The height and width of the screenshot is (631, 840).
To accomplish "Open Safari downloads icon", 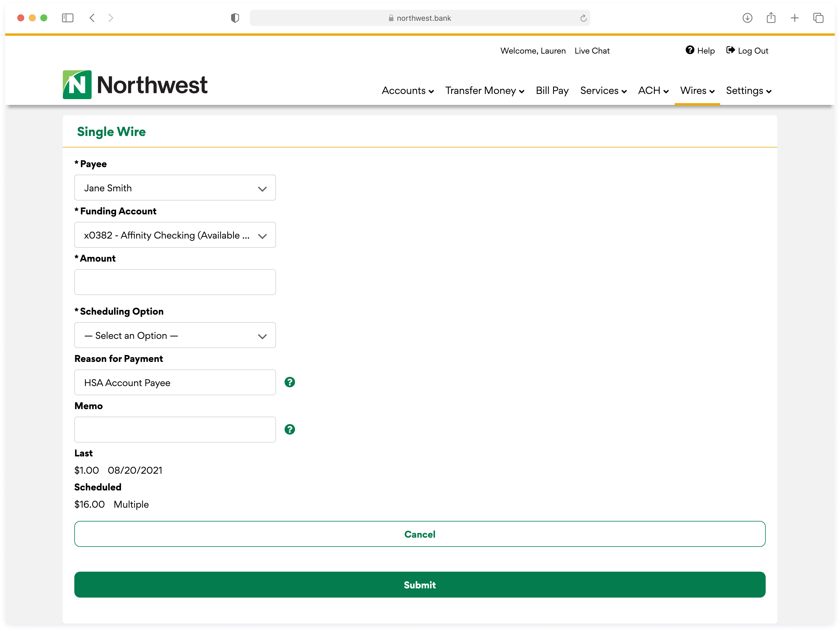I will 747,18.
